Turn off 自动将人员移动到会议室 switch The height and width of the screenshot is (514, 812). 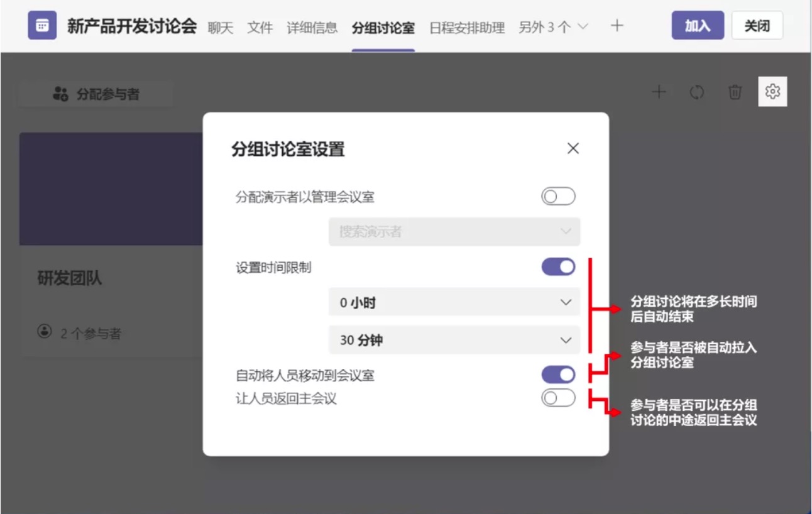pyautogui.click(x=558, y=375)
